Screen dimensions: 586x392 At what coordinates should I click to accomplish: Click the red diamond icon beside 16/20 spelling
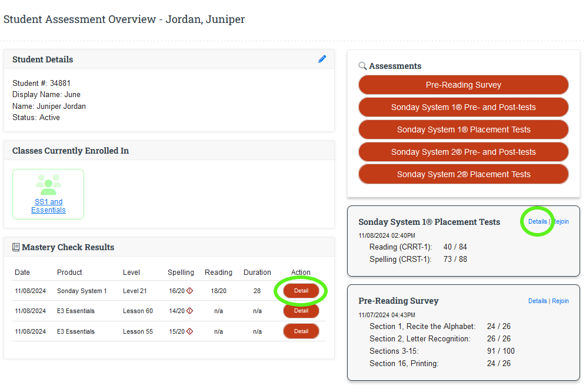pos(189,291)
